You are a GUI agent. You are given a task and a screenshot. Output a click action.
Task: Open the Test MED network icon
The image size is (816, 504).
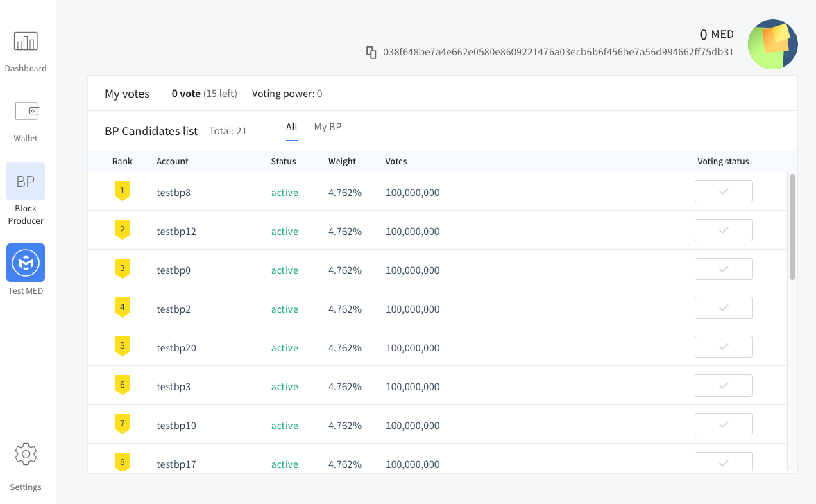pos(26,263)
